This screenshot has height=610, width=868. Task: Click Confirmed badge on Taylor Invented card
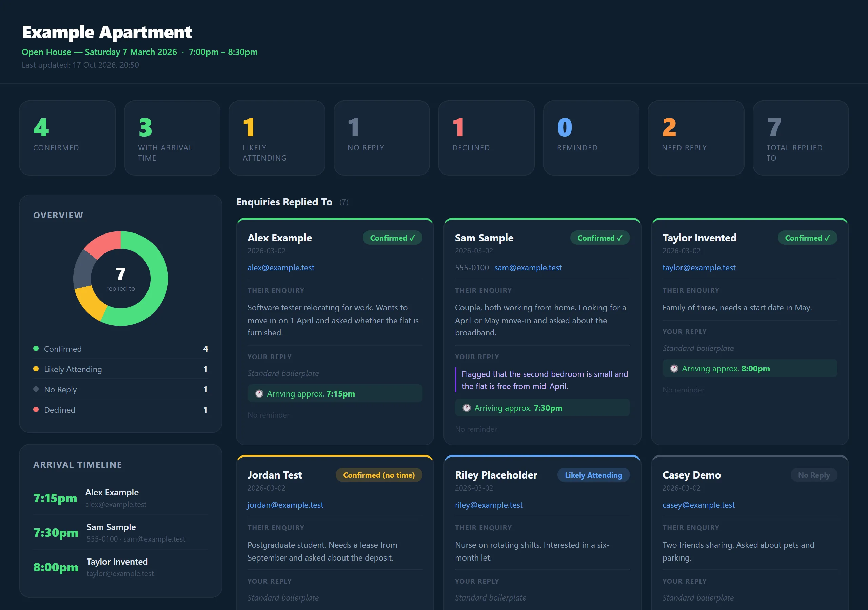808,238
